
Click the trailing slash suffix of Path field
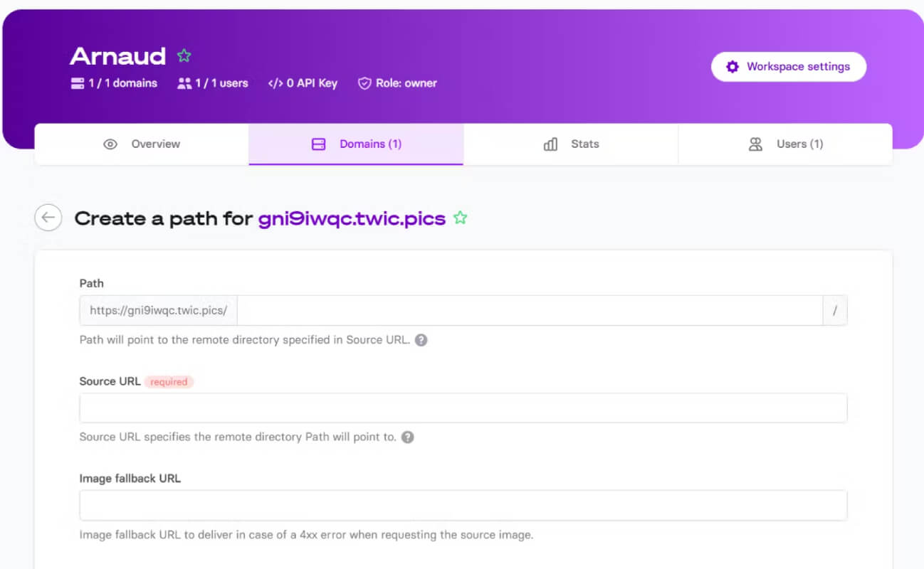[835, 311]
